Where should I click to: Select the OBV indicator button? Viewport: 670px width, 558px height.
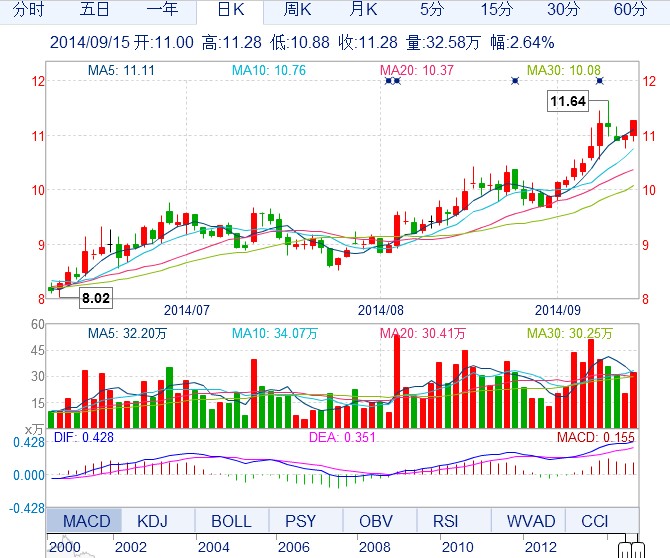point(378,520)
